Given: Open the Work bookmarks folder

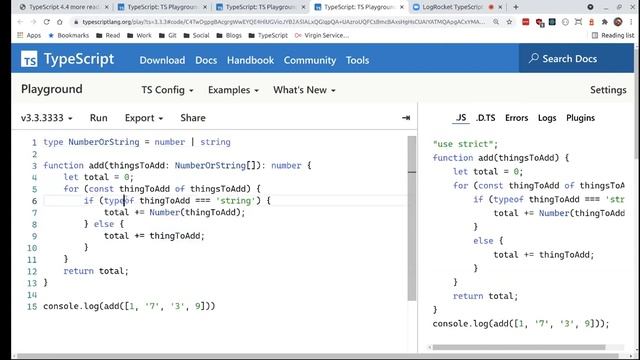Looking at the screenshot, I should coord(139,36).
